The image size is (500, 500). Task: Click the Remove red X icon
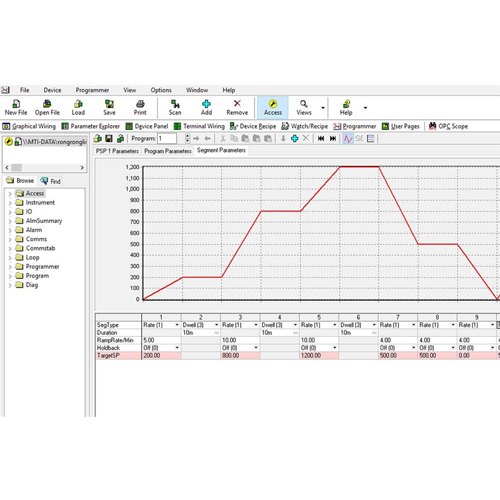coord(237,107)
